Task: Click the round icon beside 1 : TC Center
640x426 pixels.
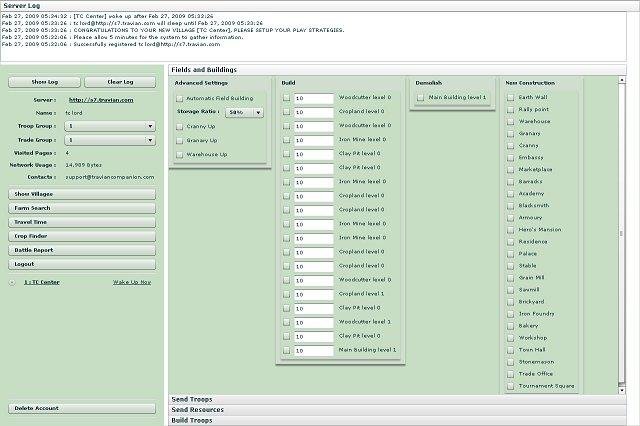Action: [x=12, y=282]
